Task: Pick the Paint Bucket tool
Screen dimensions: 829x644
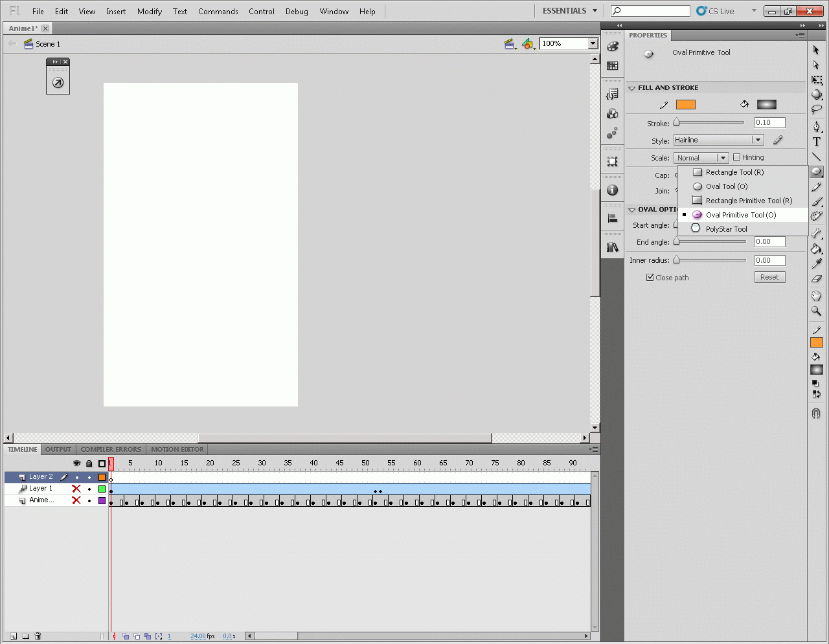Action: tap(816, 249)
